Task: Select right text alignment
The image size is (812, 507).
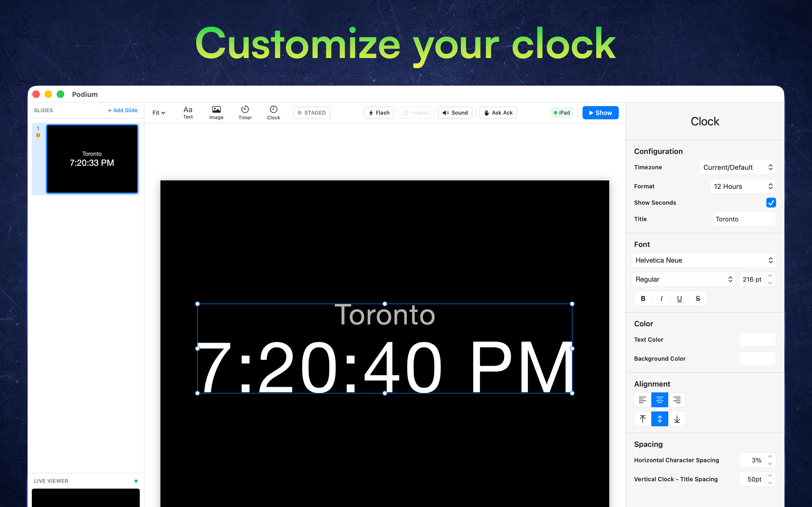Action: 677,400
